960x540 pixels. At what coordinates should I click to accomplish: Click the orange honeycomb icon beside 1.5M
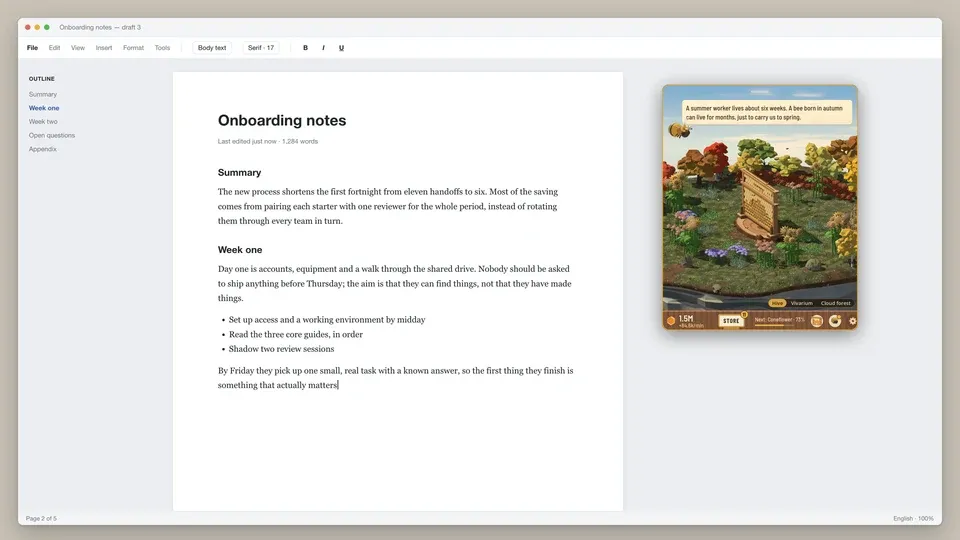coord(671,320)
